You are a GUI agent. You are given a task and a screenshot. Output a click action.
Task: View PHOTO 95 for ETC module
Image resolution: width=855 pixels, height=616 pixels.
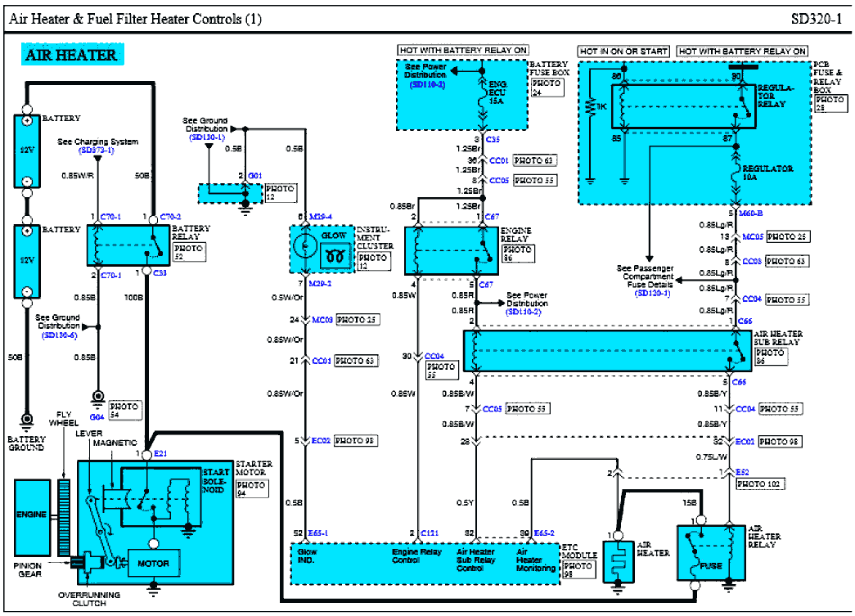coord(577,570)
